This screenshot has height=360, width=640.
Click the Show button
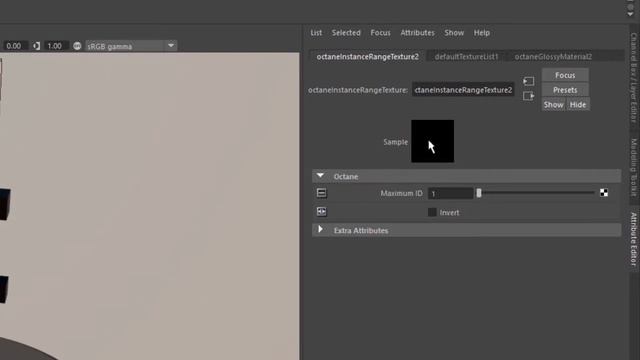553,104
